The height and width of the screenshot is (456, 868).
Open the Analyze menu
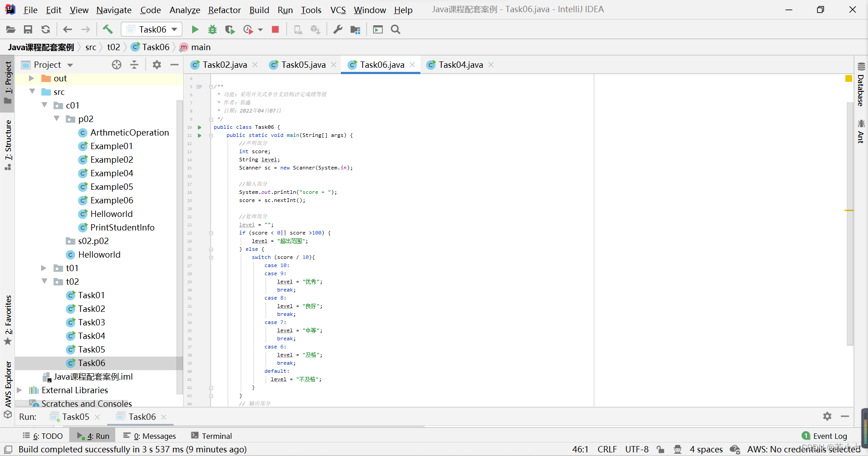pos(184,10)
